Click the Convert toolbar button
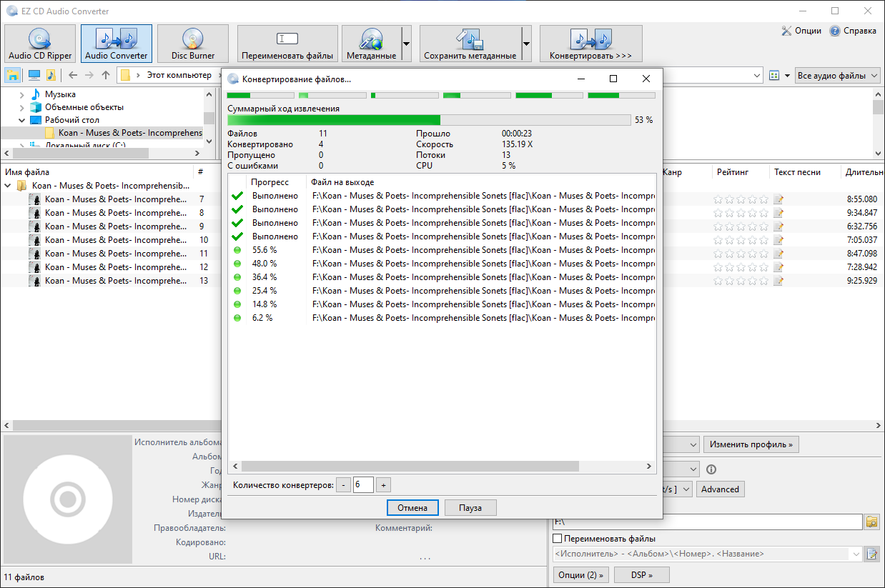This screenshot has width=885, height=588. click(590, 44)
